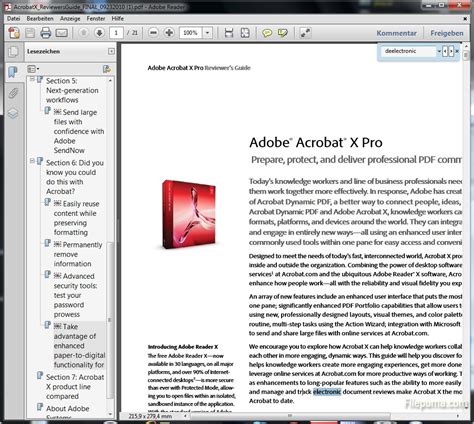Open the page thumbnails panel
The height and width of the screenshot is (424, 474).
(x=13, y=51)
